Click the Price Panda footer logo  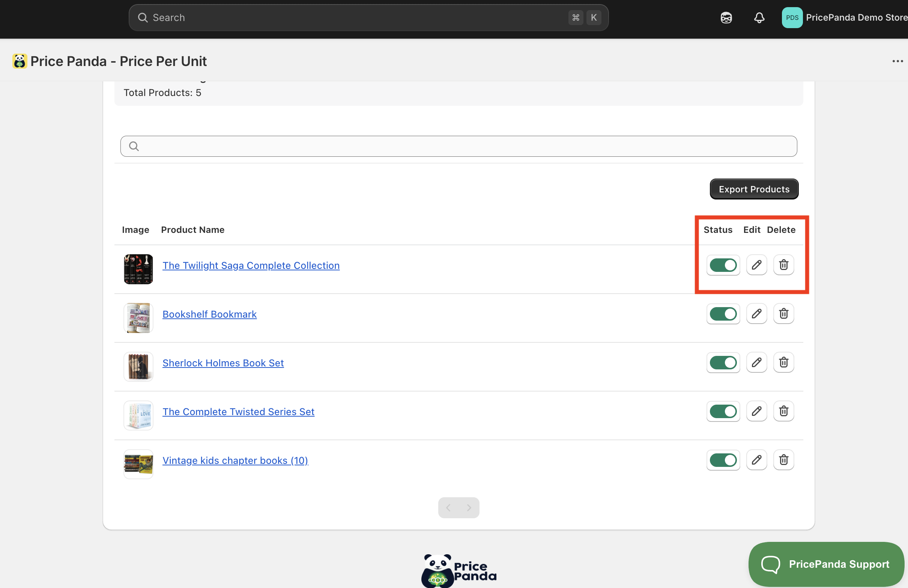click(459, 571)
